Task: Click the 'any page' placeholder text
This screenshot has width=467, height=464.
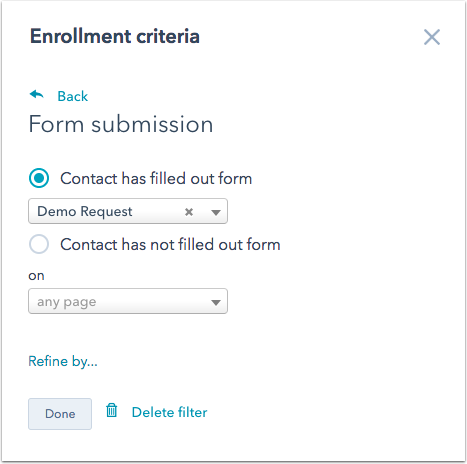Action: (x=67, y=302)
